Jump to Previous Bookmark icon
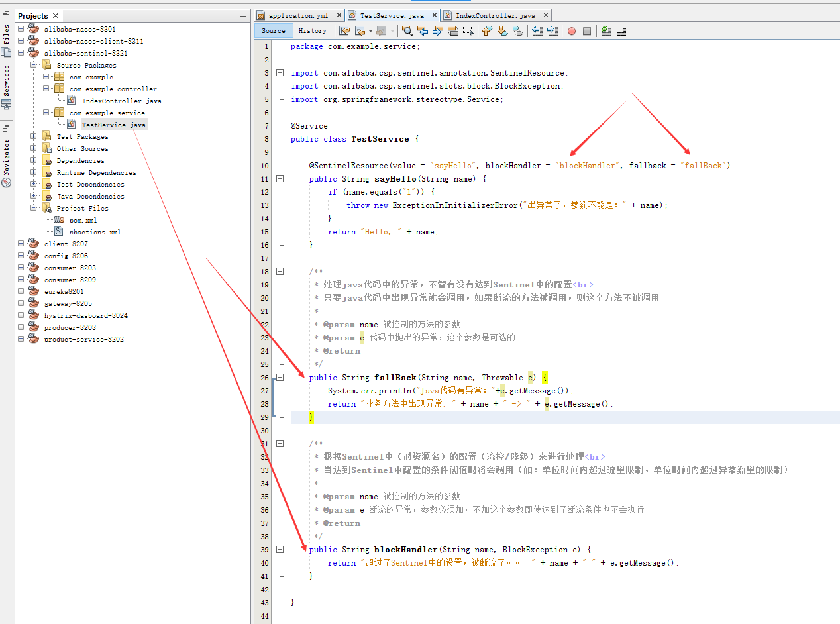 pyautogui.click(x=487, y=30)
